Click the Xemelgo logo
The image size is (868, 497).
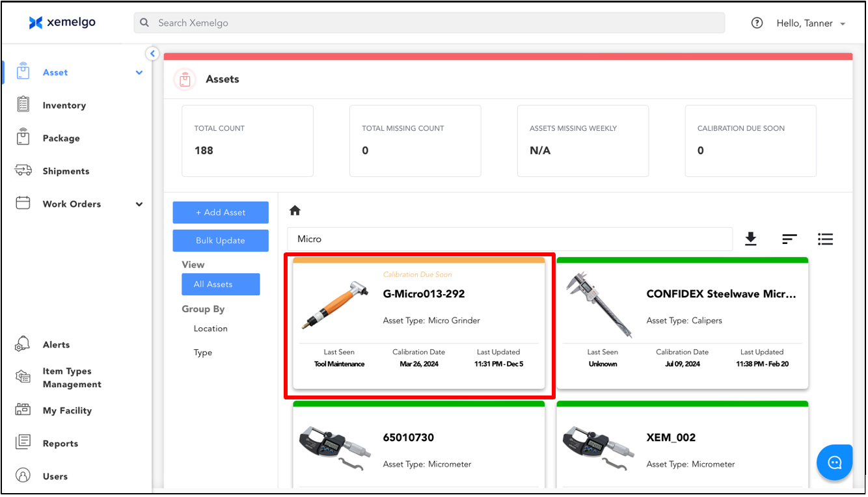pyautogui.click(x=62, y=23)
